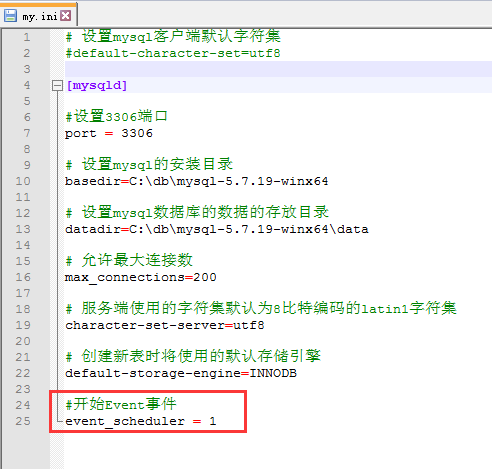The image size is (492, 469).
Task: Click the '#开始Event事件' comment line
Action: pos(121,405)
